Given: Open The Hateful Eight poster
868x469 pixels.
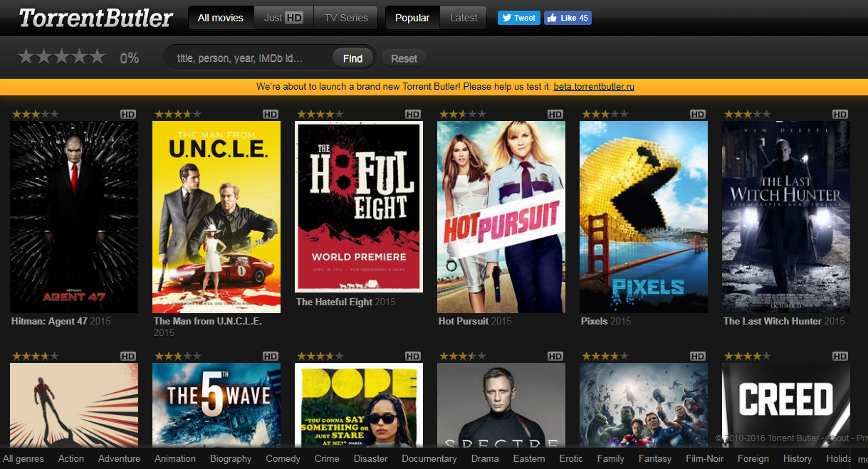Looking at the screenshot, I should [359, 207].
